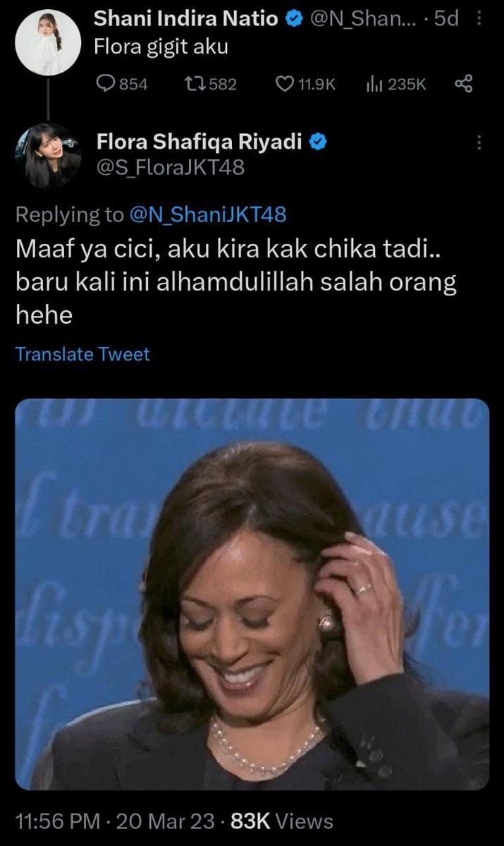Open the 83K Views count
Viewport: 504px width, 846px height.
tap(282, 821)
